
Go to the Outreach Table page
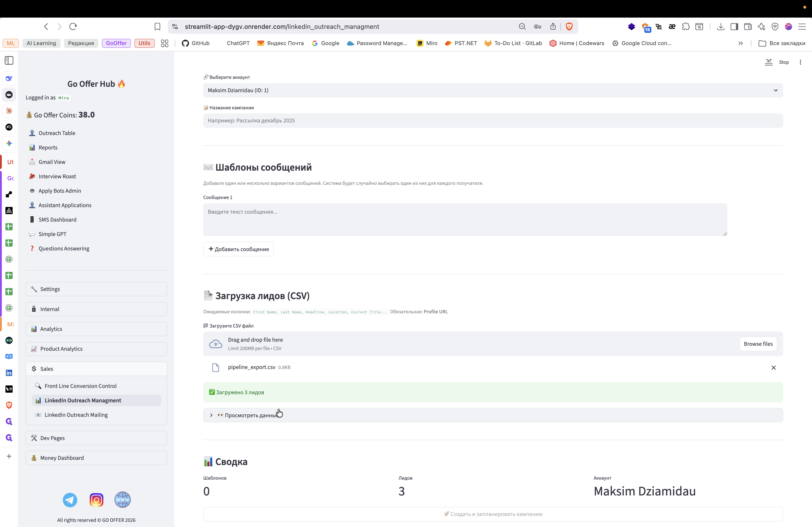[57, 133]
